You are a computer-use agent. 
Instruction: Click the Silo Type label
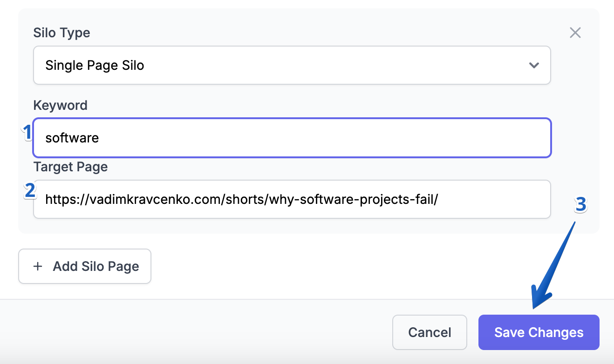click(61, 33)
